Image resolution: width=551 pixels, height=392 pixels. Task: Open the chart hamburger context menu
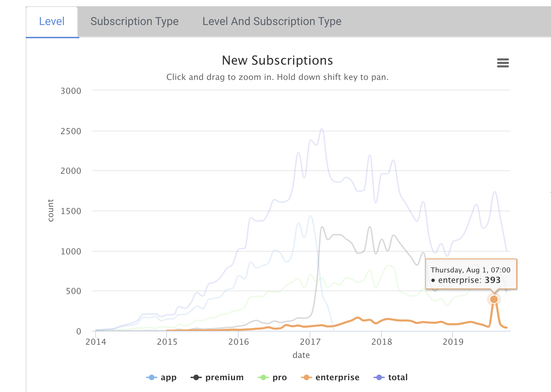[x=503, y=63]
